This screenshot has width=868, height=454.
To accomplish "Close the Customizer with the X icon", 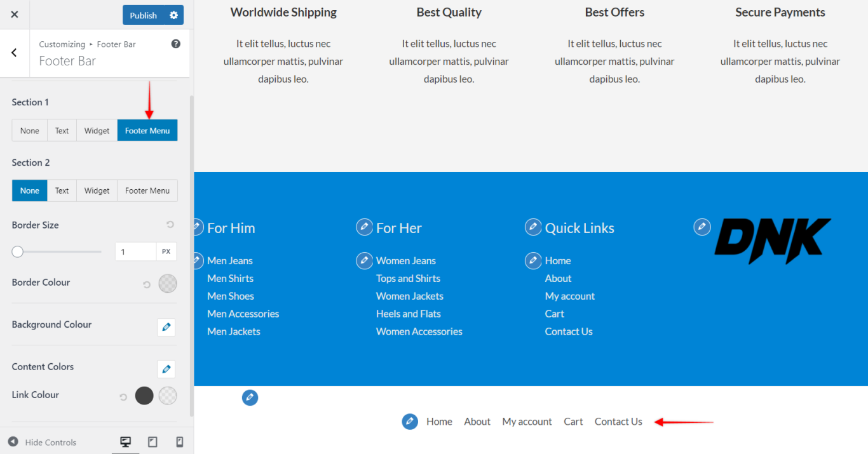I will (15, 15).
